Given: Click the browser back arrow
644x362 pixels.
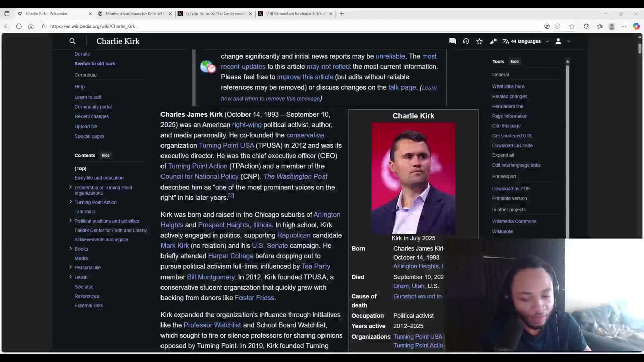Looking at the screenshot, I should (x=7, y=26).
